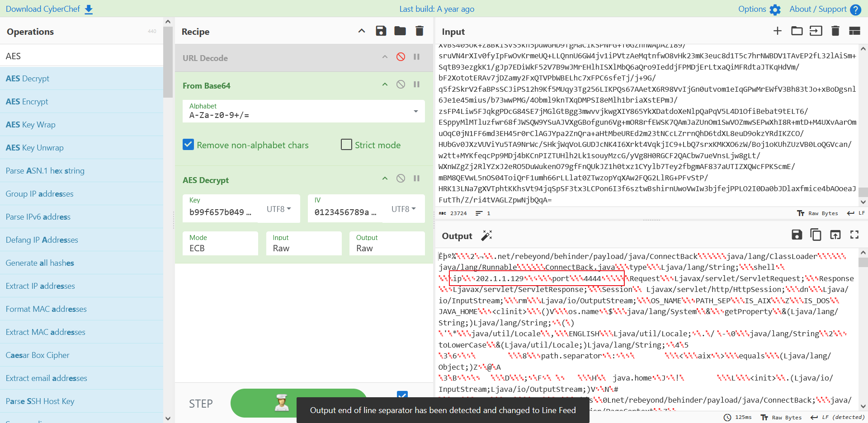Open the Base64 Alphabet dropdown

[x=303, y=111]
